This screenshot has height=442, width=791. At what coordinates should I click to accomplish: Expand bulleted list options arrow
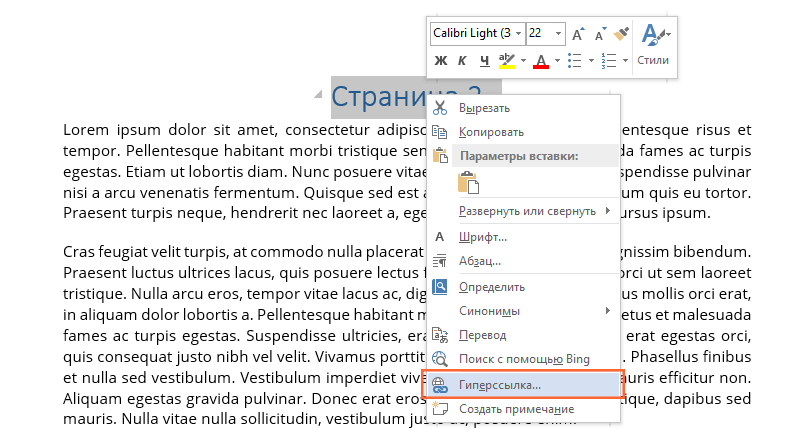pyautogui.click(x=591, y=61)
